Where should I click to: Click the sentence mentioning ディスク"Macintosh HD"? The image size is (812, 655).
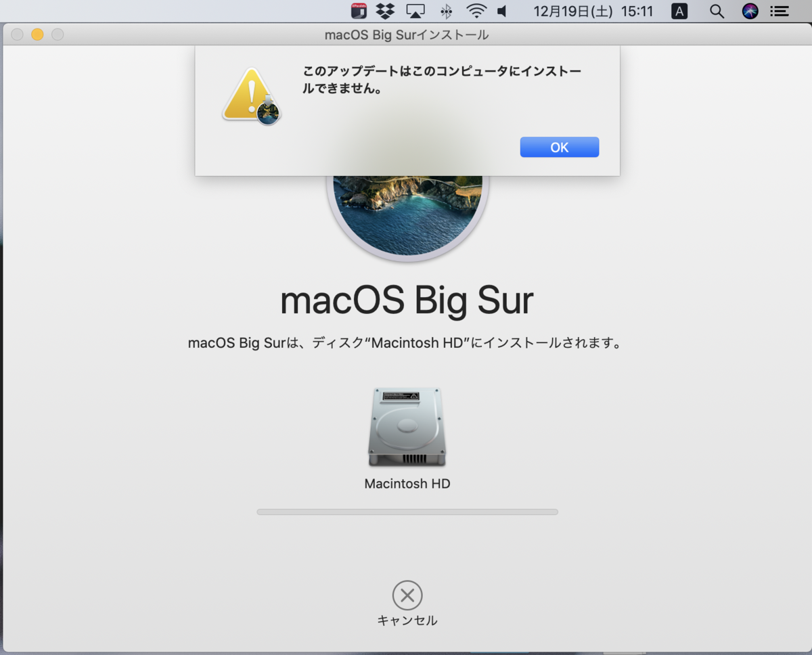[x=405, y=342]
